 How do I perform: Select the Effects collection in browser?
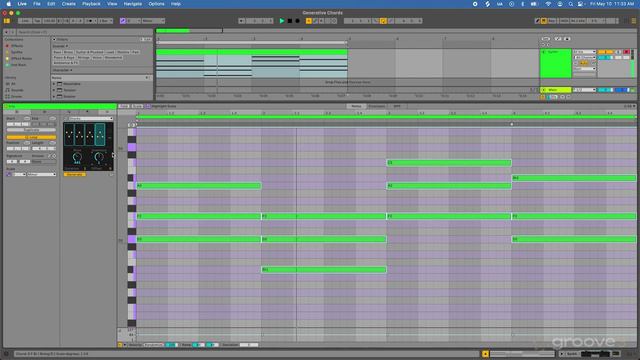(17, 46)
